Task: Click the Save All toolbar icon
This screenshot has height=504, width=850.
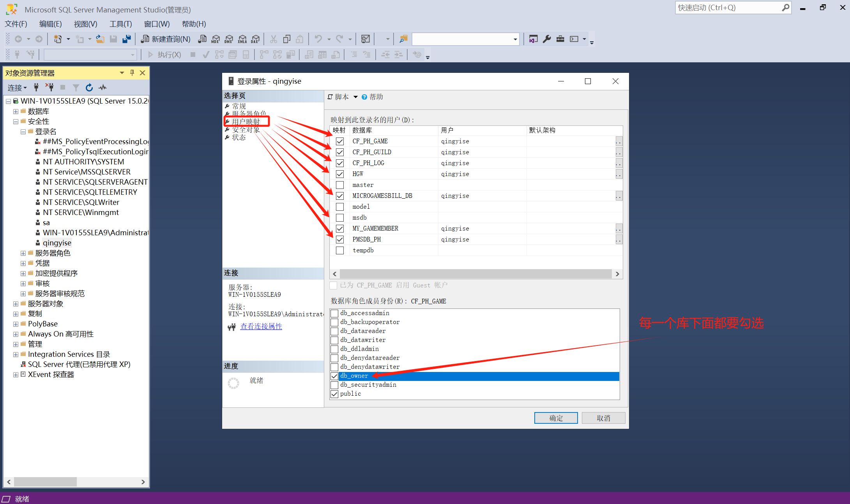Action: click(x=127, y=39)
